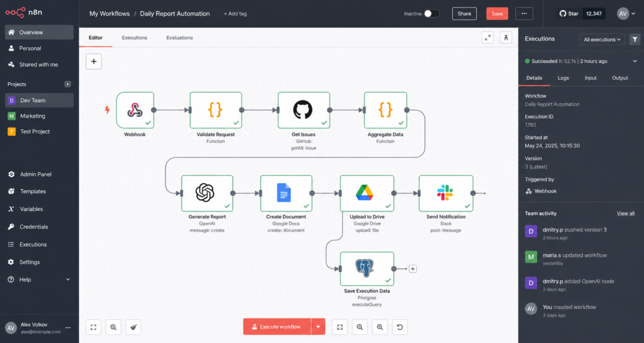
Task: Add a node with the canvas plus button
Action: tap(94, 62)
